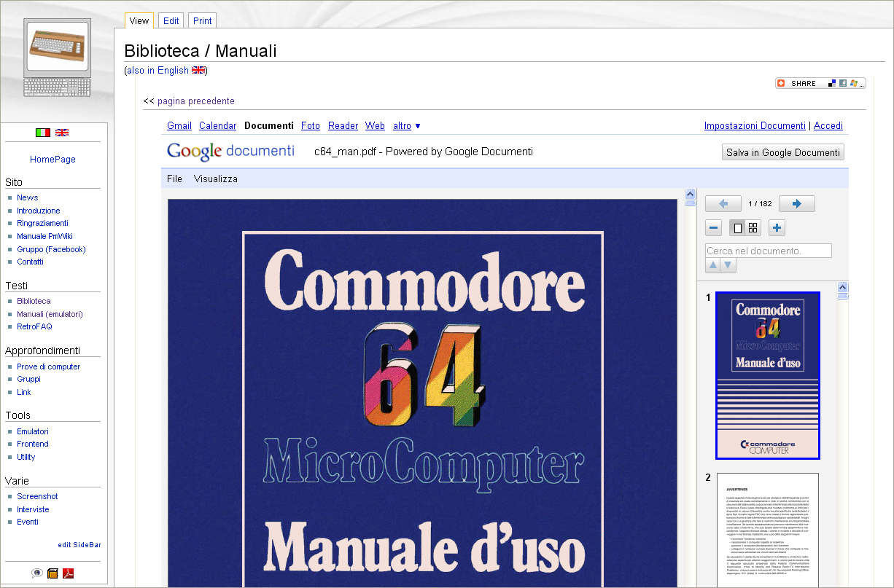Select page 1 thumbnail
Image resolution: width=894 pixels, height=588 pixels.
768,375
